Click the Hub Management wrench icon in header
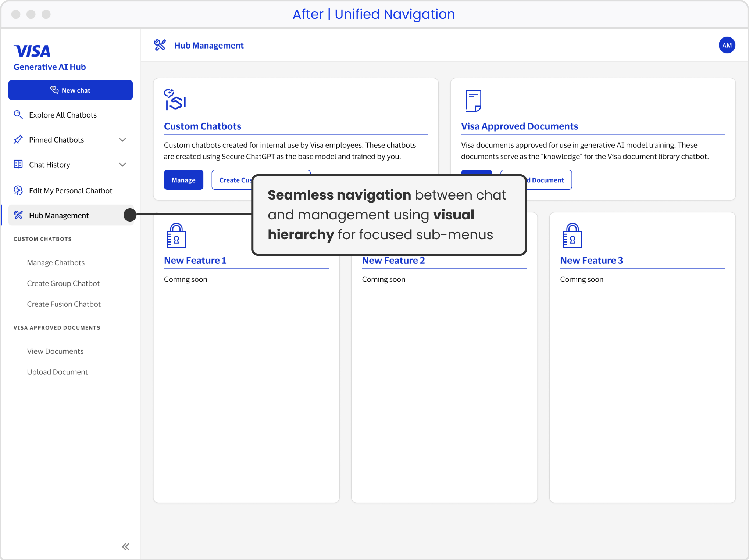This screenshot has width=749, height=560. [x=160, y=45]
